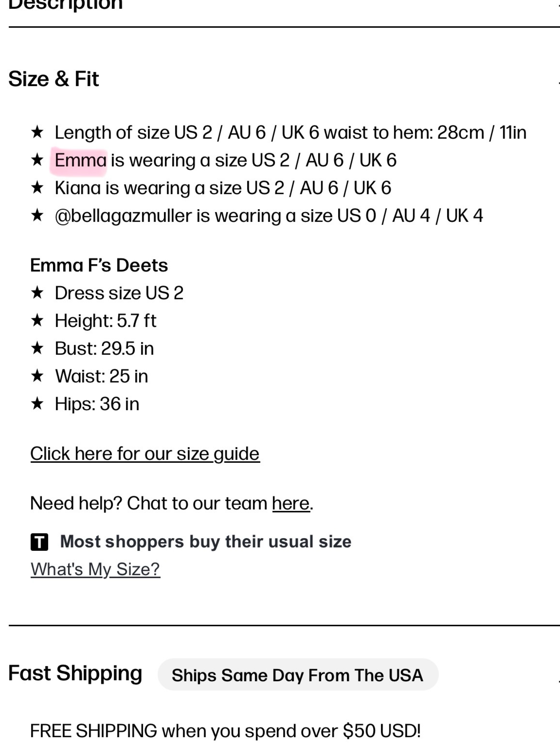The height and width of the screenshot is (747, 560).
Task: Click the star icon next to Bust: 29.5 in
Action: coord(37,348)
